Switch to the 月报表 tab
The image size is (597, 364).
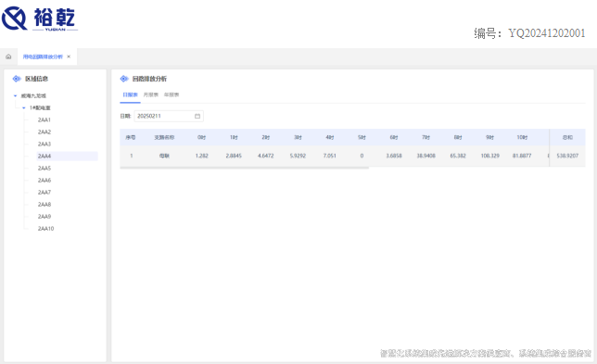[x=151, y=94]
